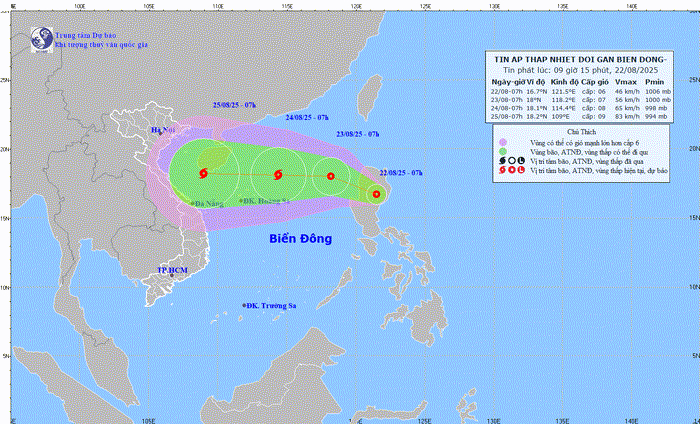Click the forecasting center logo emblem
This screenshot has height=424, width=700.
click(x=42, y=39)
